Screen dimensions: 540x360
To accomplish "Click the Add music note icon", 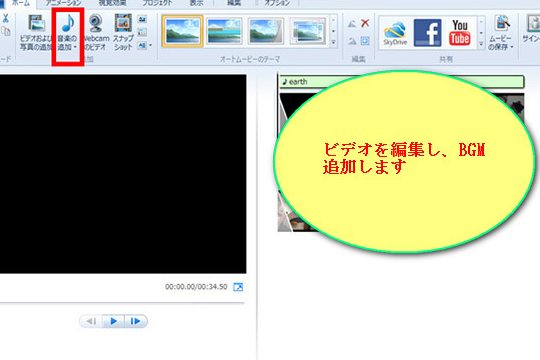I will (68, 23).
